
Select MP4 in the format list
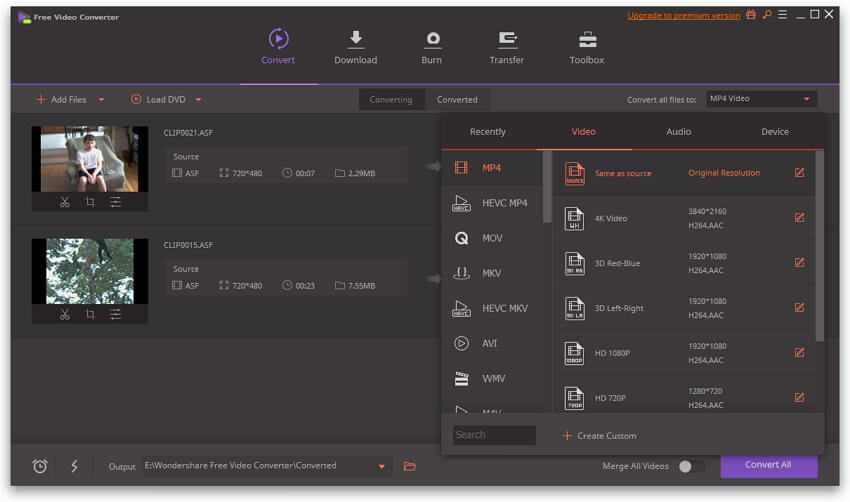492,168
